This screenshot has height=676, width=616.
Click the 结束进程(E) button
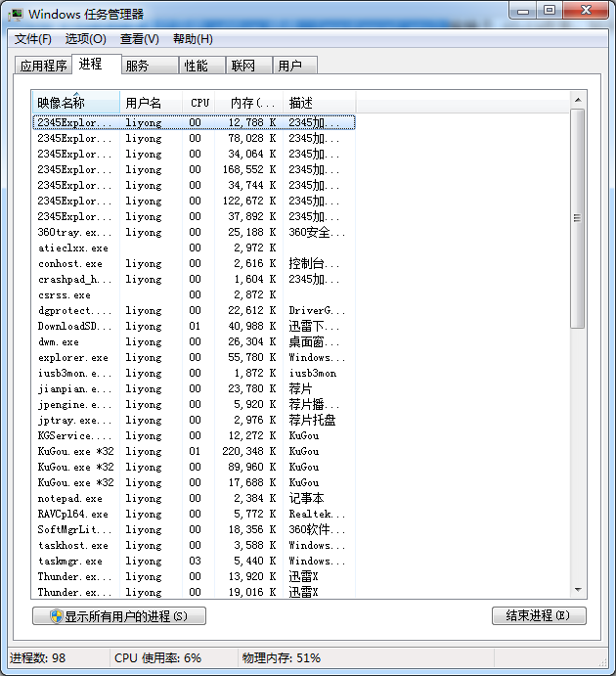539,615
